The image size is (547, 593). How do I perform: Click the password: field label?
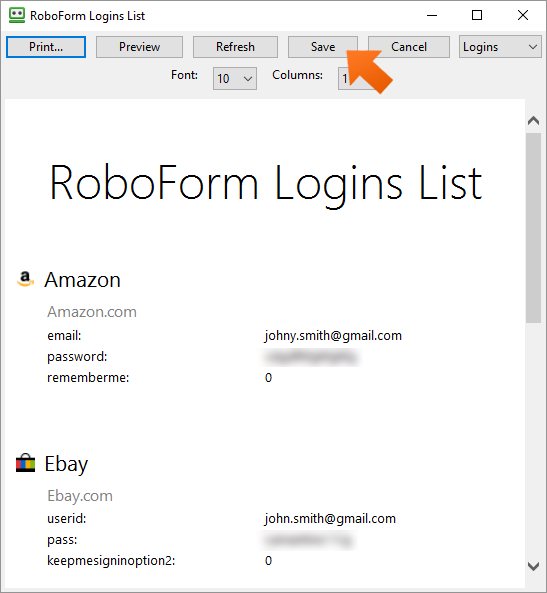coord(77,357)
